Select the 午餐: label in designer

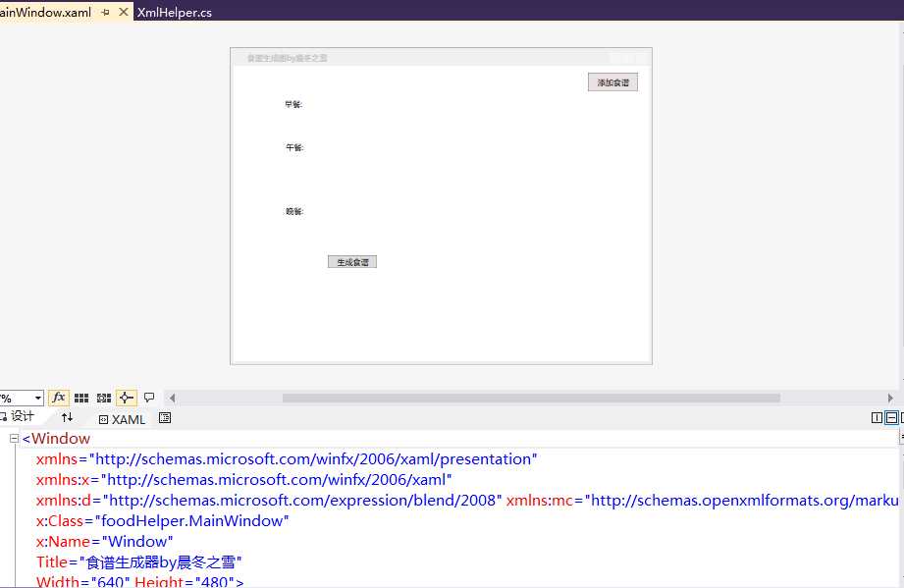click(x=294, y=147)
